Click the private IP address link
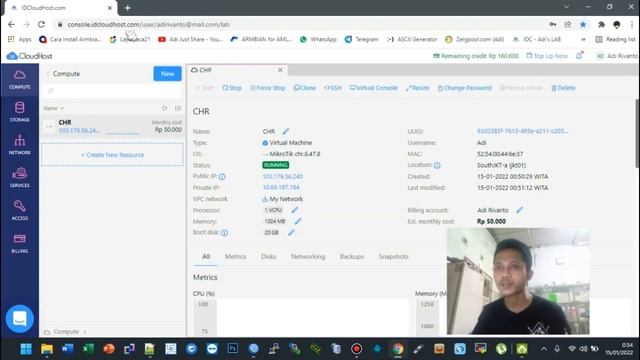The width and height of the screenshot is (640, 360). pos(281,187)
